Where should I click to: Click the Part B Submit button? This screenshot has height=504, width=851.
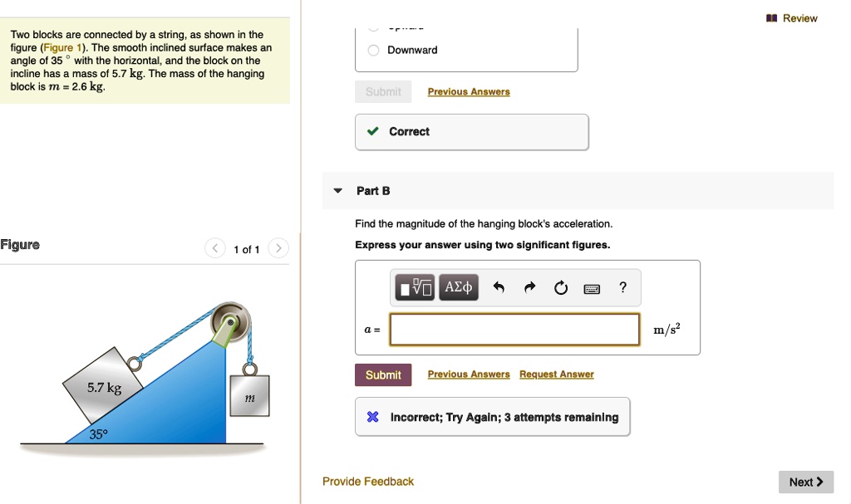point(383,374)
